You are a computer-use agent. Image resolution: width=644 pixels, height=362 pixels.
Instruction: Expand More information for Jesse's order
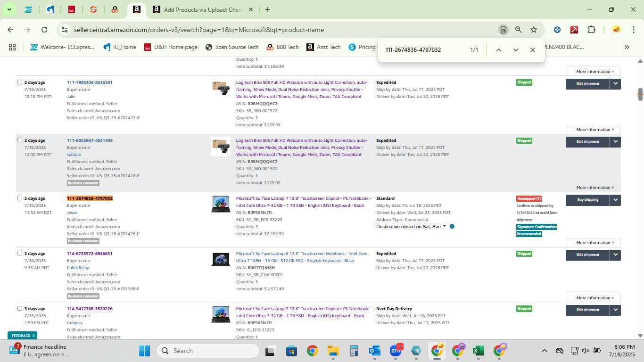coord(593,243)
